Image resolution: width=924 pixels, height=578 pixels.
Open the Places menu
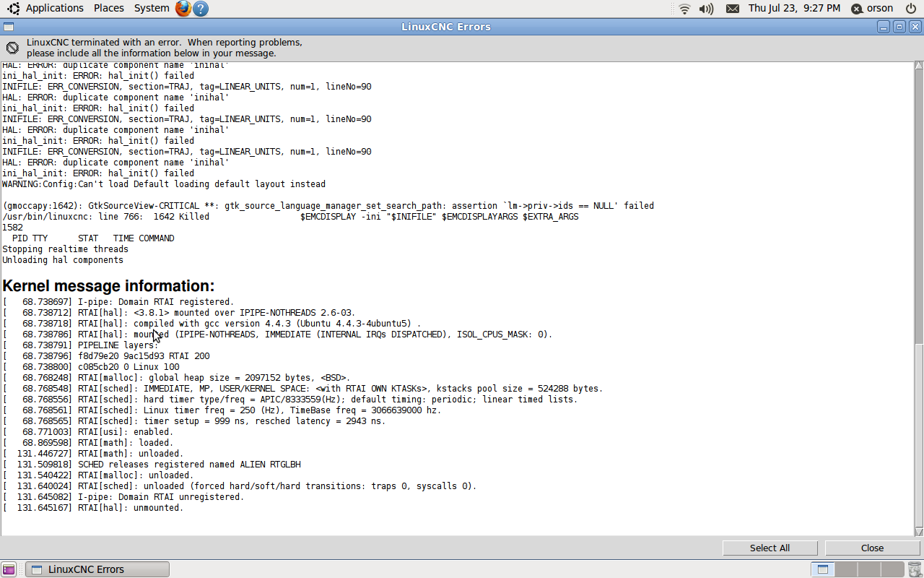click(x=109, y=8)
